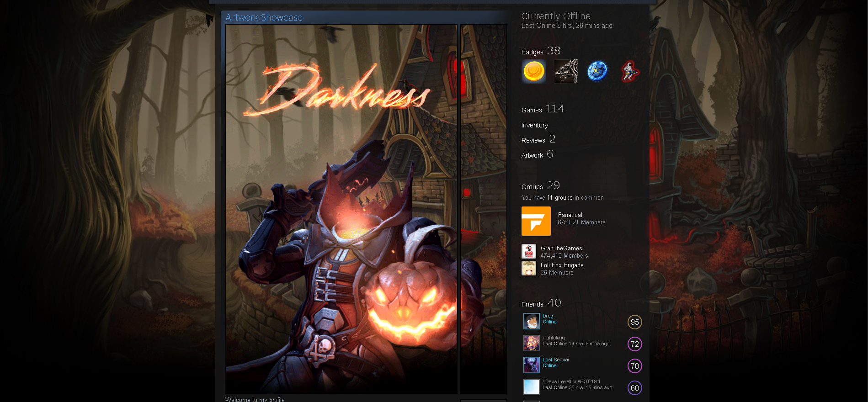
Task: Select the blue star badge icon
Action: (x=597, y=71)
